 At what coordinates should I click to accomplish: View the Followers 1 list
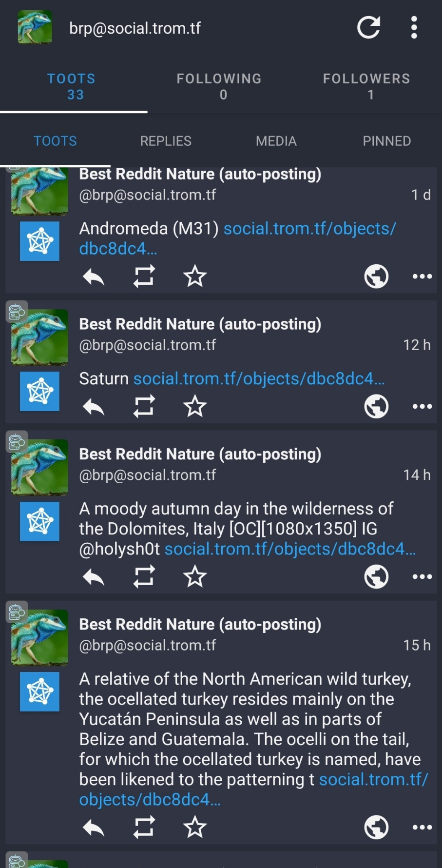[x=367, y=86]
